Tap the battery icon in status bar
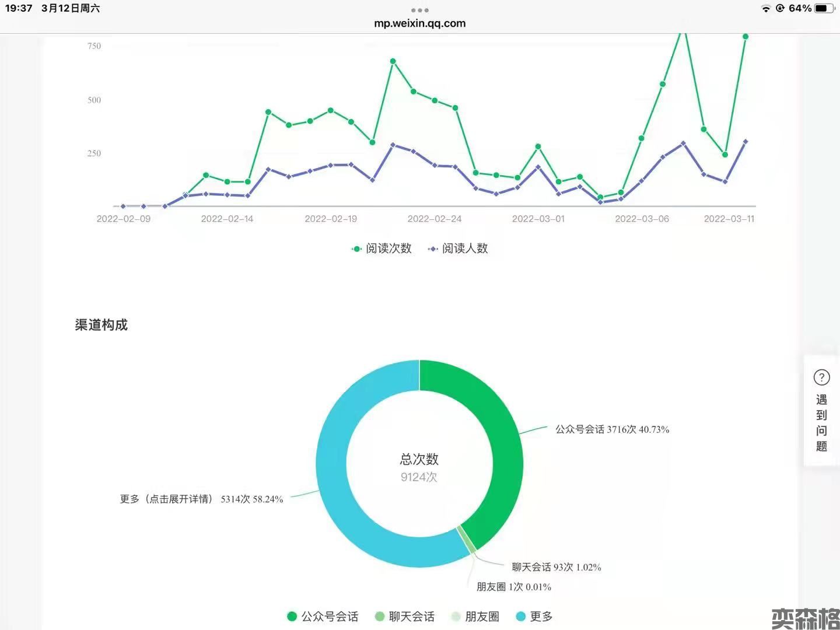840x630 pixels. 824,8
